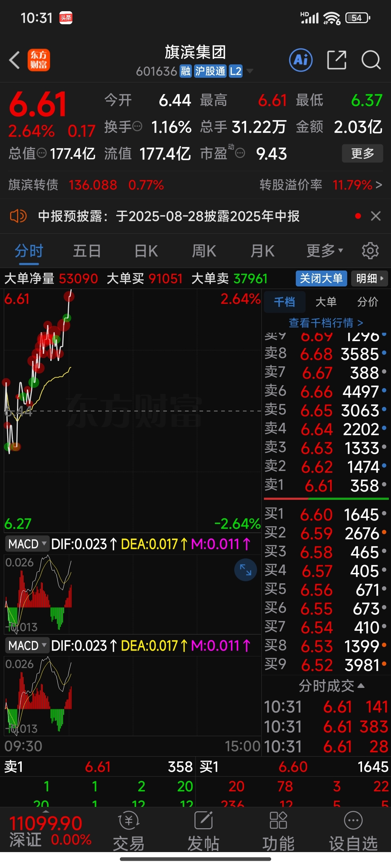Tap the intraday price chart area
391x868 pixels.
click(133, 410)
